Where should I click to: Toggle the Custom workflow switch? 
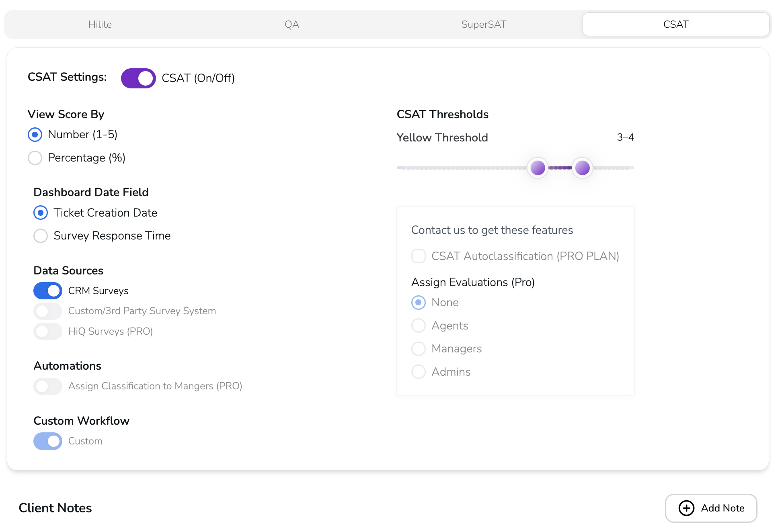point(48,441)
